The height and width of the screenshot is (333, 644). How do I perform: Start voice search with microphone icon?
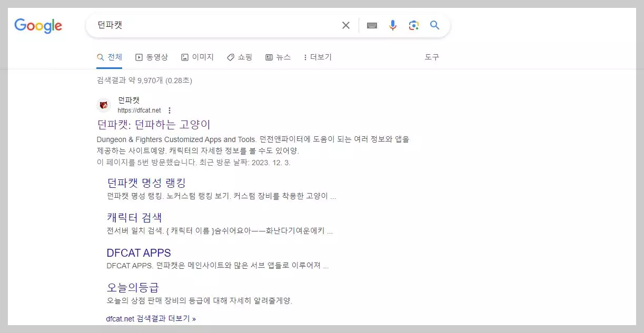(393, 25)
